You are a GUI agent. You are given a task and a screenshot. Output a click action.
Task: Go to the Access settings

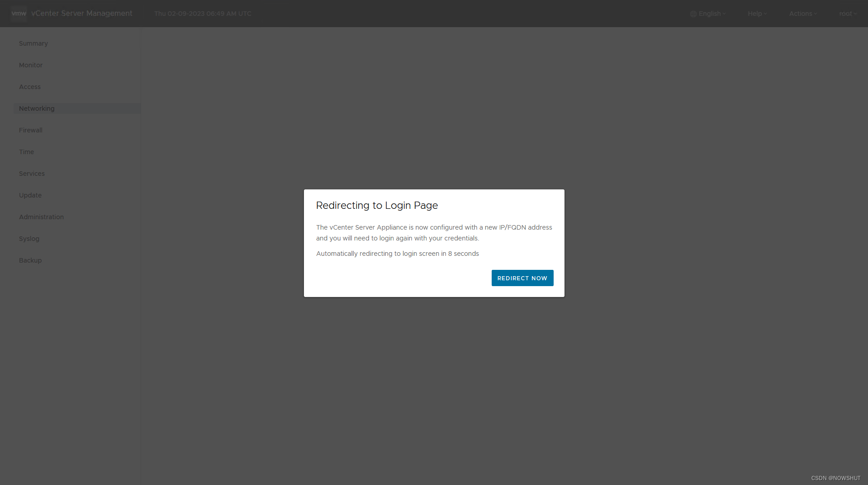30,87
